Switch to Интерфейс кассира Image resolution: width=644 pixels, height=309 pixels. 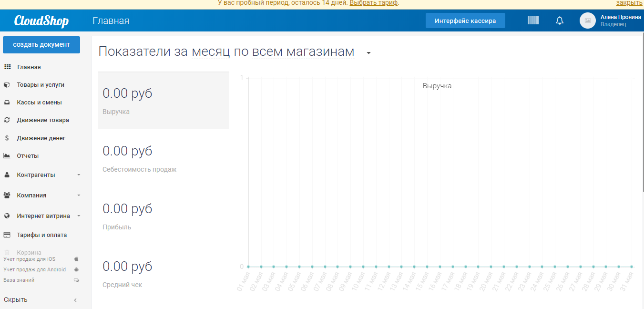(465, 20)
